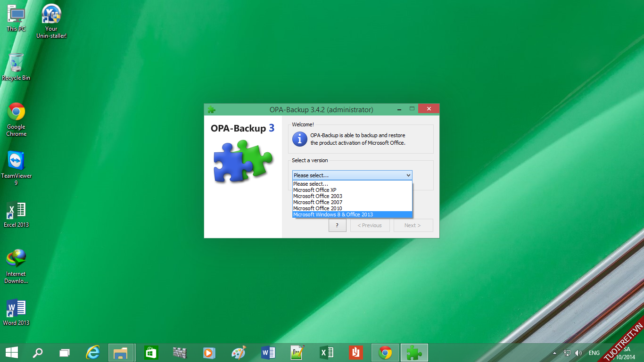Viewport: 644px width, 362px height.
Task: Click the ENG input language indicator
Action: (x=594, y=353)
